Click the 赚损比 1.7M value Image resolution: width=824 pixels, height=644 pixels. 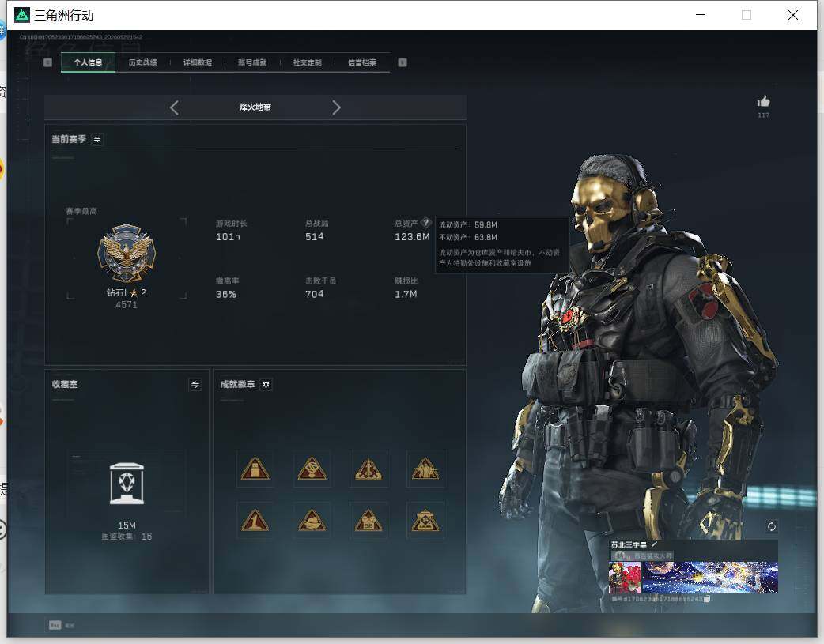coord(406,294)
